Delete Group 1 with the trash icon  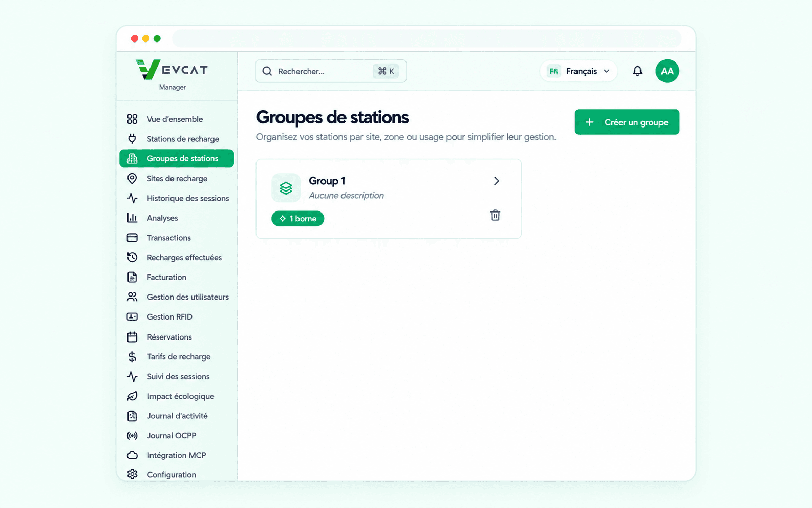(x=495, y=215)
